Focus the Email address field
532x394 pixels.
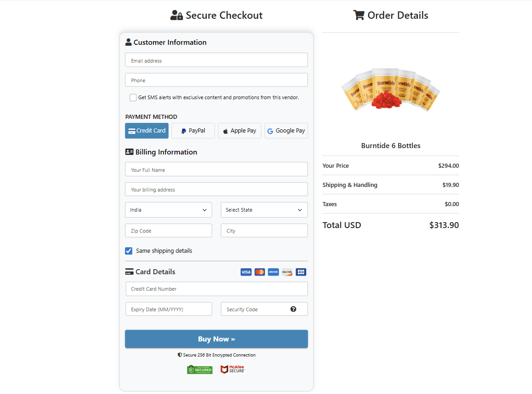click(216, 60)
